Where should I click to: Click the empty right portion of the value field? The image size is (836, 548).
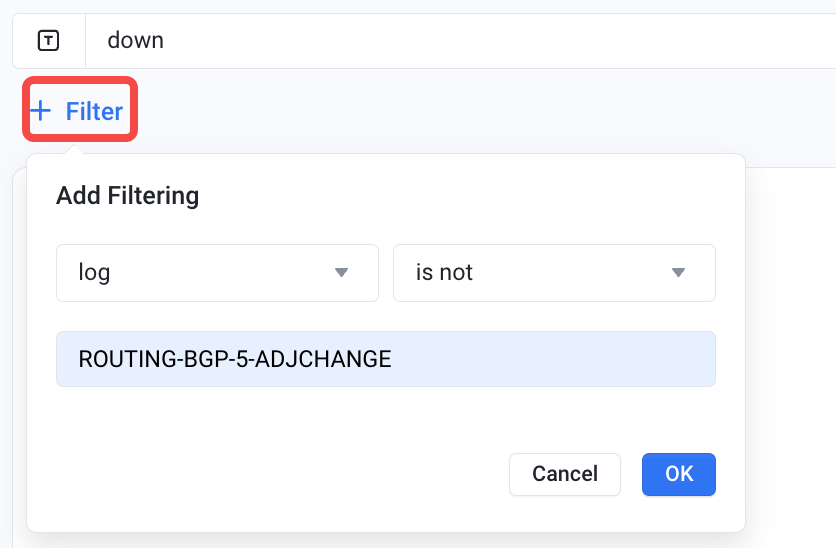click(x=554, y=359)
